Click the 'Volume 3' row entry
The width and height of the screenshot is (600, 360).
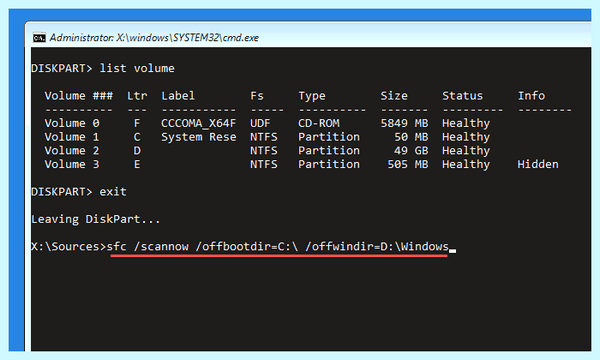[72, 165]
